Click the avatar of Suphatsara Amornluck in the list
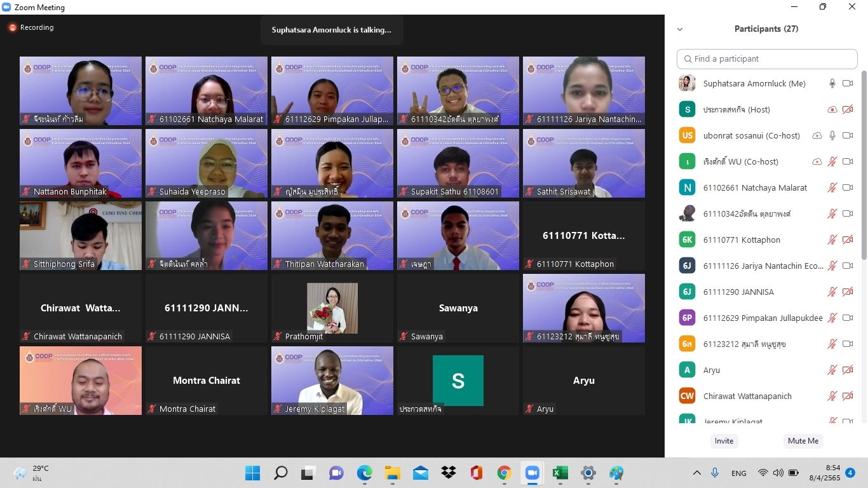Screen dimensions: 868x488 pyautogui.click(x=687, y=84)
